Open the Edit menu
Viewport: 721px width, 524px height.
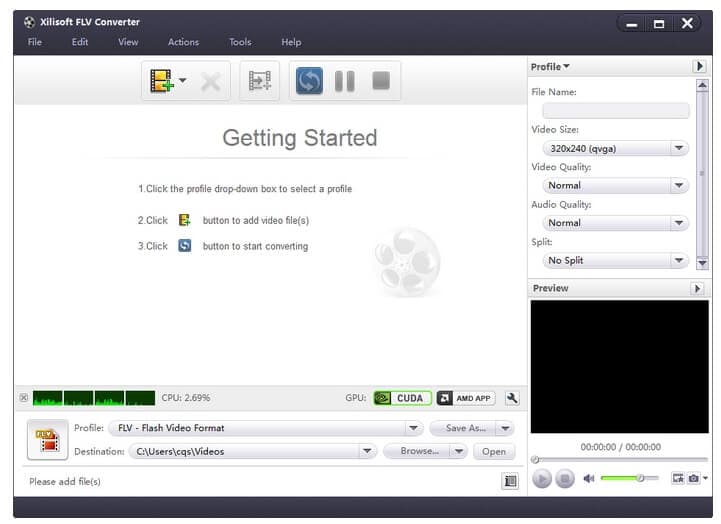[80, 42]
